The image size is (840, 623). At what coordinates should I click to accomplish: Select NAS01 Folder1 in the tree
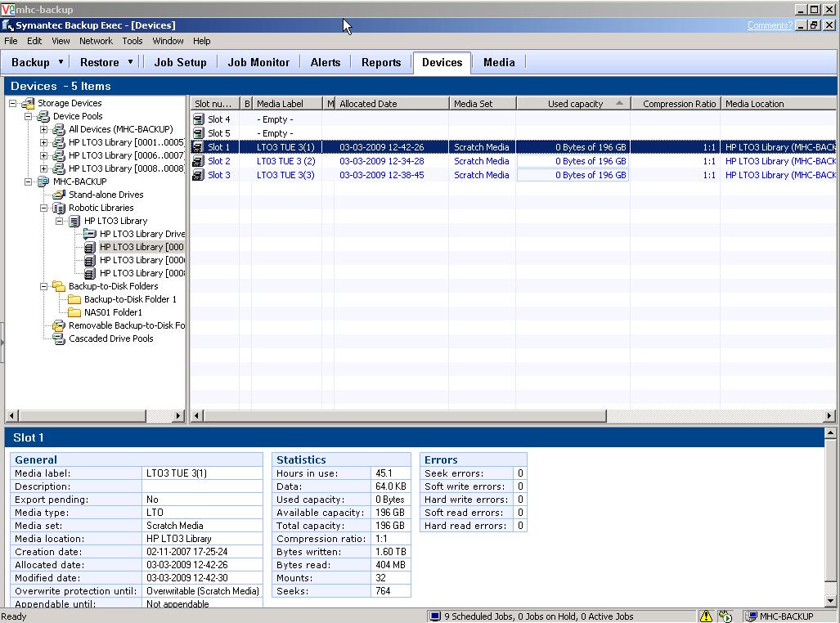click(113, 312)
